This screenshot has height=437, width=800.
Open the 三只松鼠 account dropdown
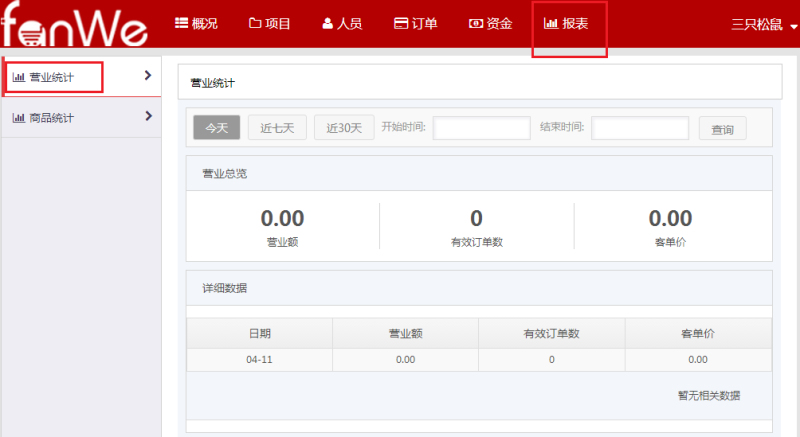click(764, 25)
